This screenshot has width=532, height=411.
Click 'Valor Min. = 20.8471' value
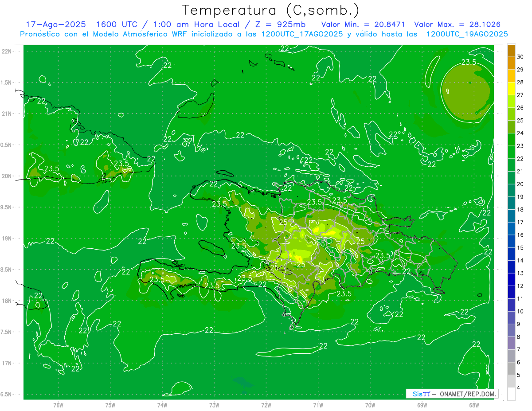363,24
